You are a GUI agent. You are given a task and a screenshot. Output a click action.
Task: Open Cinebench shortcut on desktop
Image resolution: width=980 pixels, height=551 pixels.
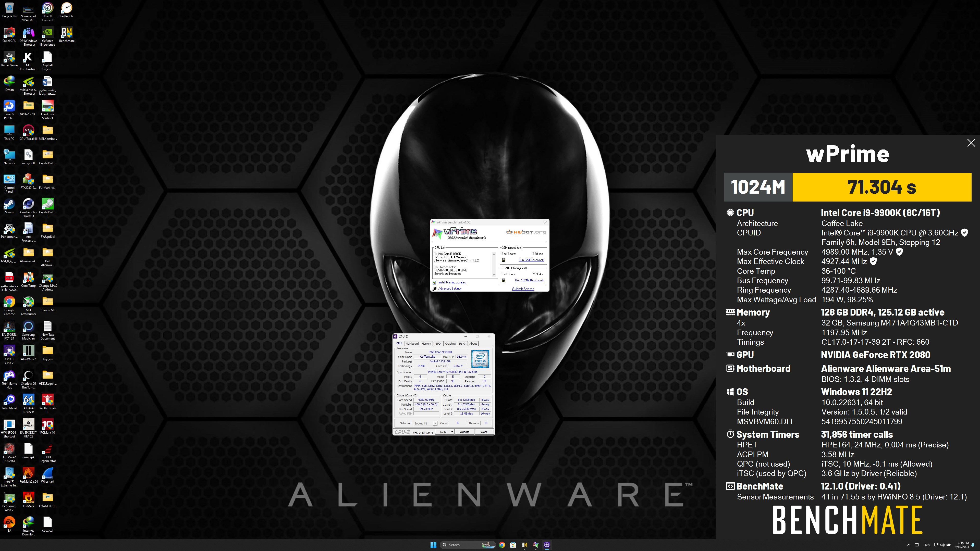point(29,208)
